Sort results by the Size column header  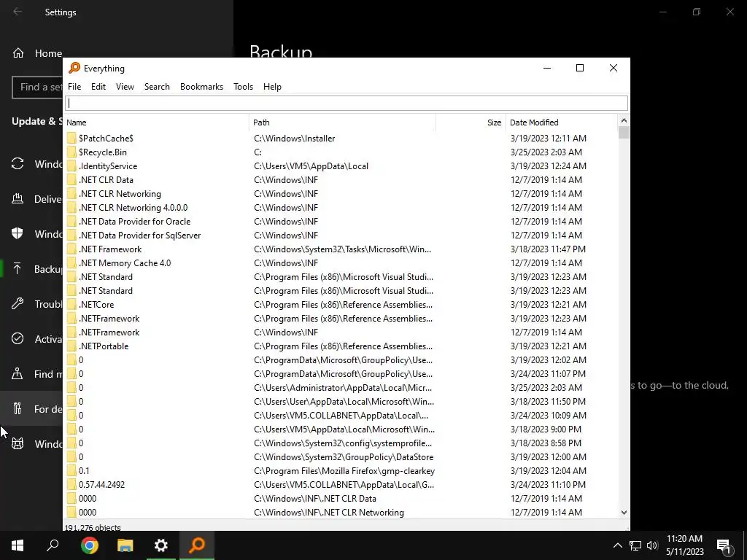point(471,122)
